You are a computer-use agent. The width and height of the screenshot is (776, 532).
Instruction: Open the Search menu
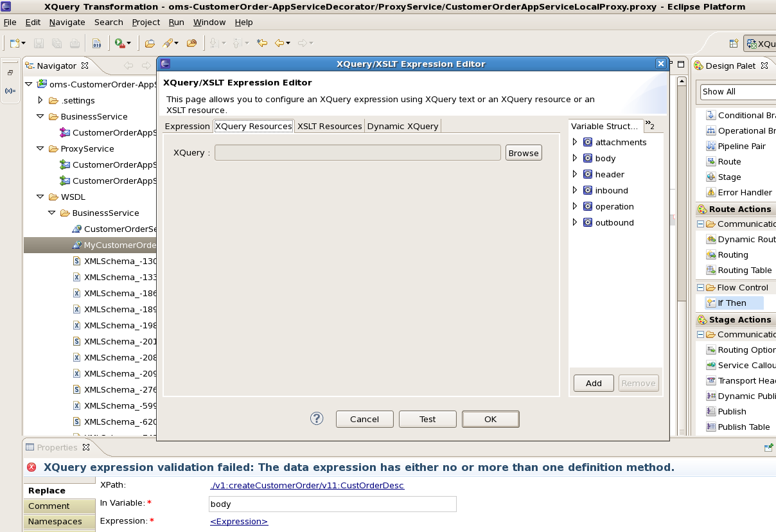pos(109,22)
